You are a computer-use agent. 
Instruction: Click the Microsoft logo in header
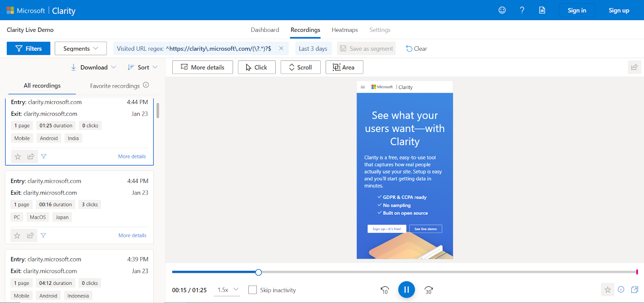(26, 10)
